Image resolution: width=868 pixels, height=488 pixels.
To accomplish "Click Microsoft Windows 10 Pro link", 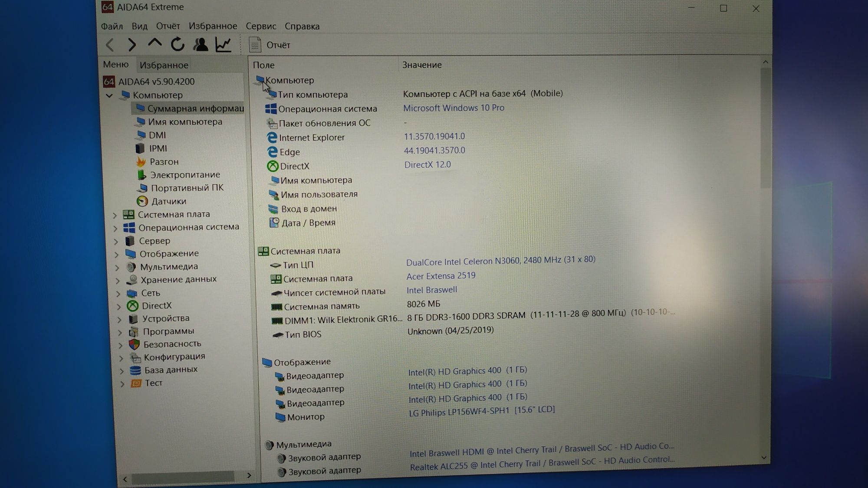I will click(x=454, y=108).
